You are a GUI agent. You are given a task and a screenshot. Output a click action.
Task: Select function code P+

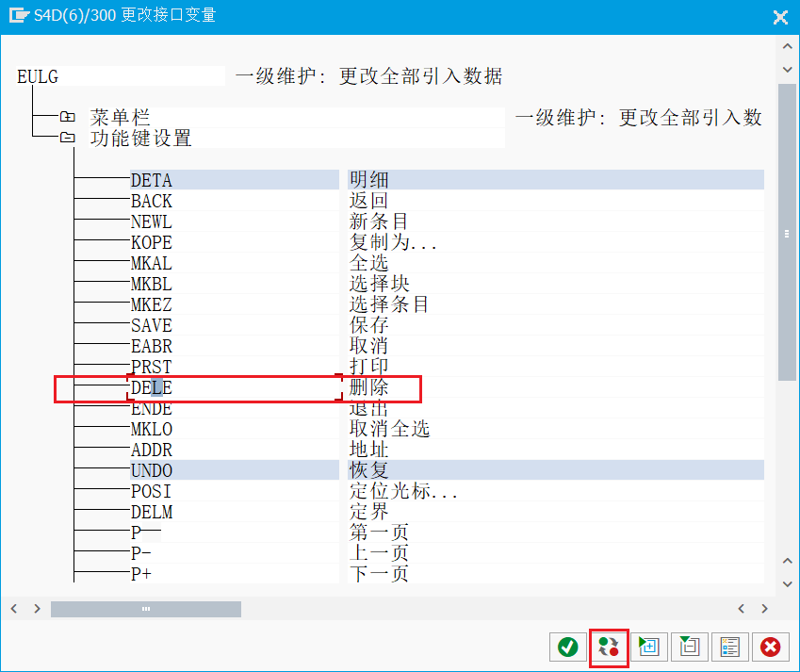pos(140,574)
